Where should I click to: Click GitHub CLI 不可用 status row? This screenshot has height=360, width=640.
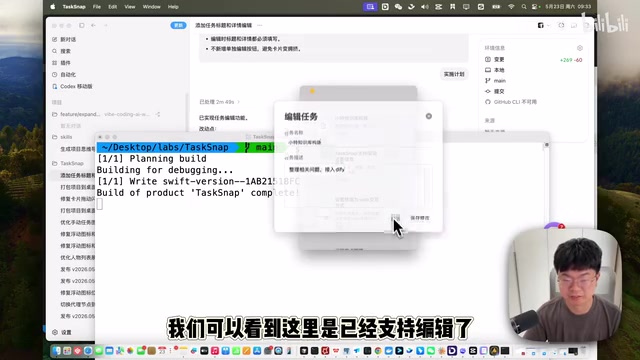[511, 102]
